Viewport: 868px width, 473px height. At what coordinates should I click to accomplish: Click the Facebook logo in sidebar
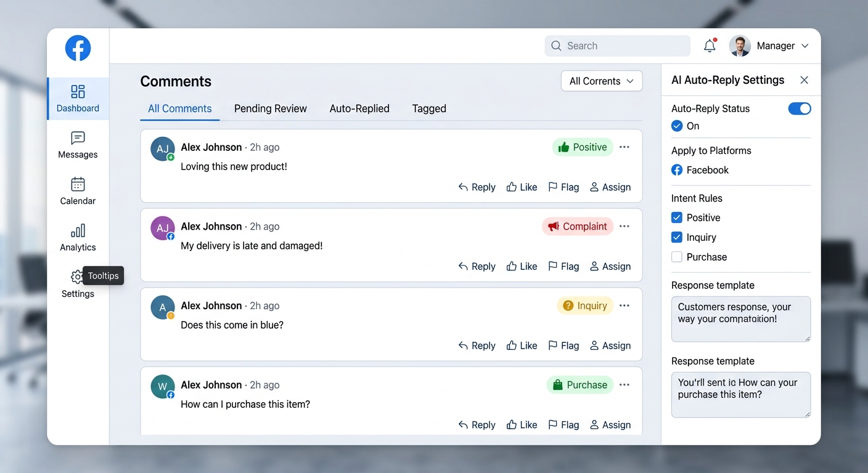click(x=78, y=48)
